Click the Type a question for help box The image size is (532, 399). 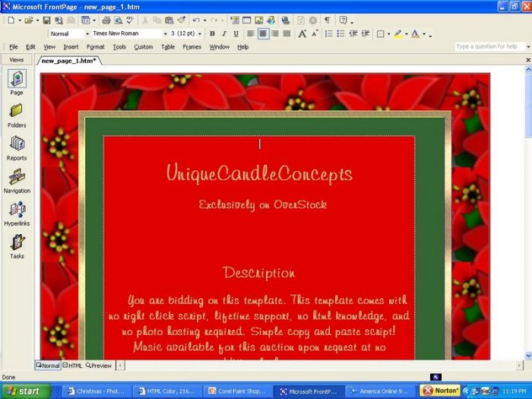490,46
